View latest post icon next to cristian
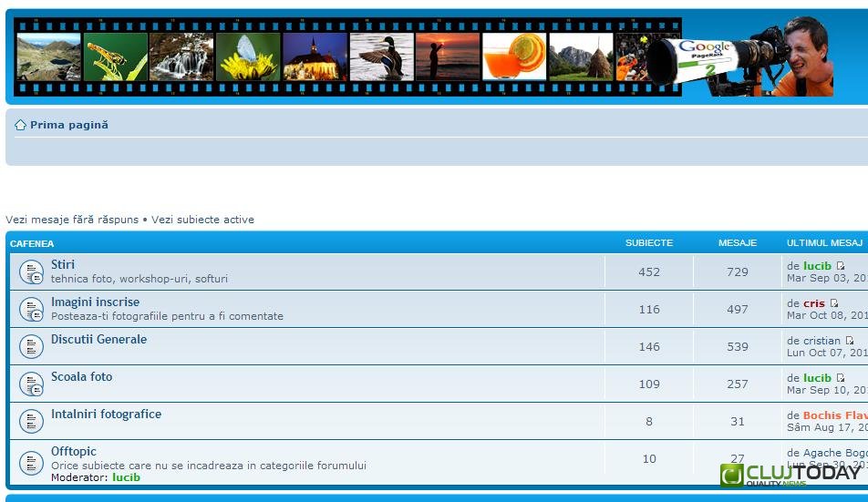The height and width of the screenshot is (502, 868). [x=850, y=341]
